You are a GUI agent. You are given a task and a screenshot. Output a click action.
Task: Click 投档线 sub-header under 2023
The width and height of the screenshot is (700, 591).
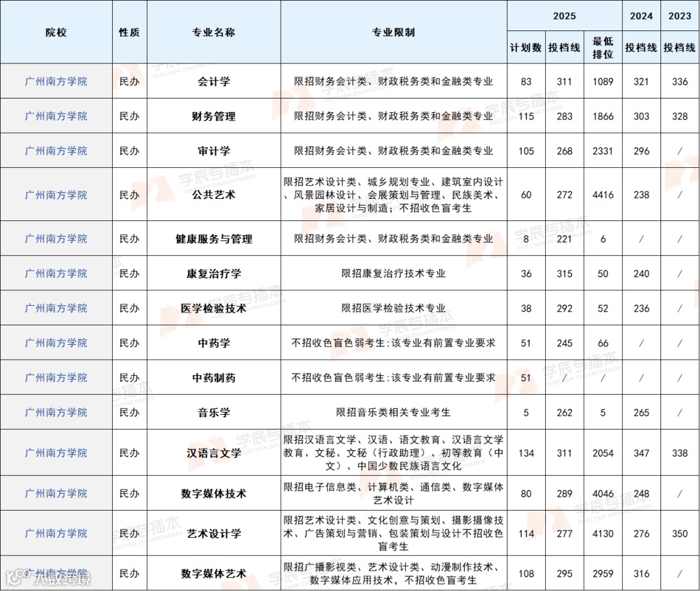click(x=680, y=48)
